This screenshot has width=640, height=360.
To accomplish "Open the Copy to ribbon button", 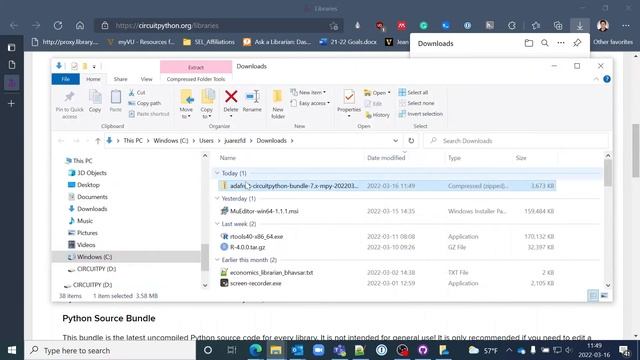I will (x=207, y=103).
